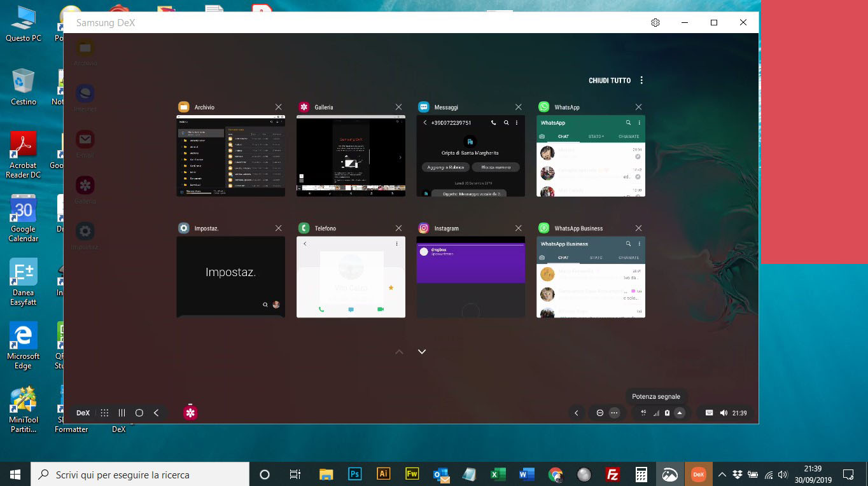This screenshot has width=868, height=486.
Task: Open the Windows Start menu
Action: [15, 475]
